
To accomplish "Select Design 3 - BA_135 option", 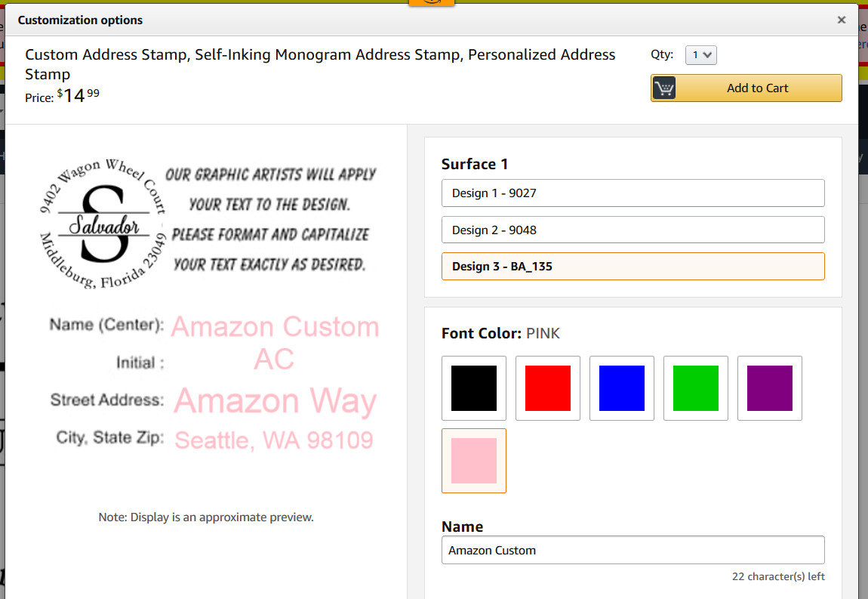I will tap(633, 267).
